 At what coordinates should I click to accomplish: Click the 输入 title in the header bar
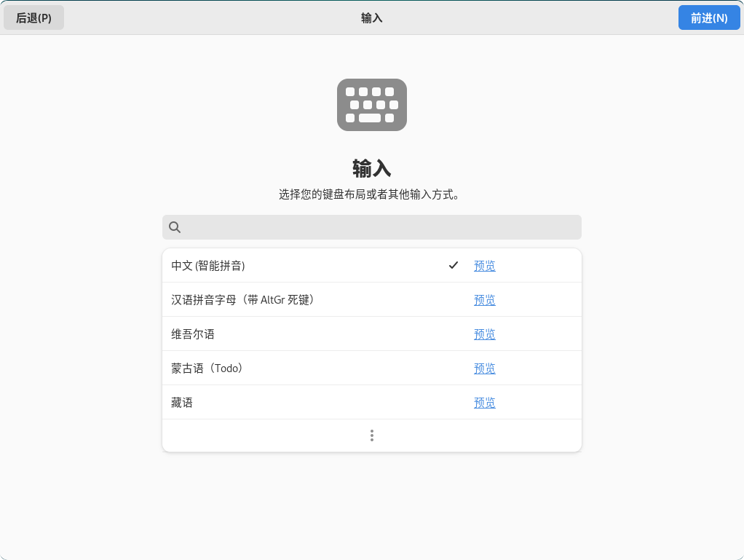371,17
